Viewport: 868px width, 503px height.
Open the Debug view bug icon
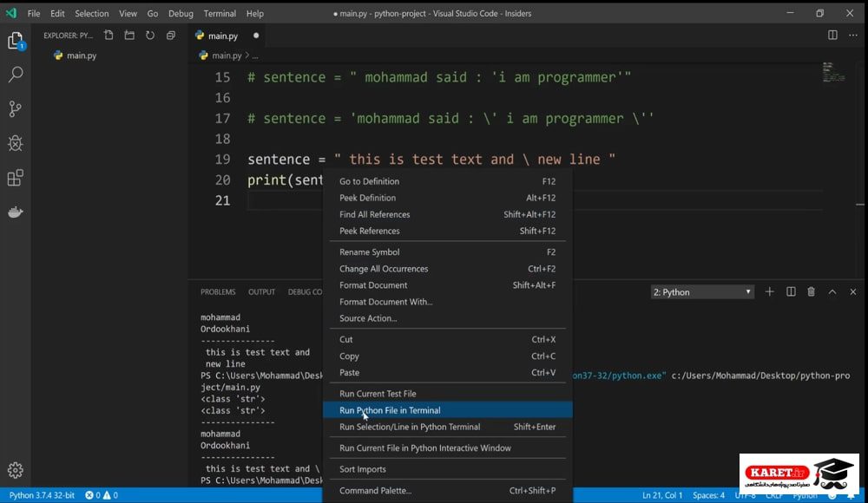click(16, 143)
